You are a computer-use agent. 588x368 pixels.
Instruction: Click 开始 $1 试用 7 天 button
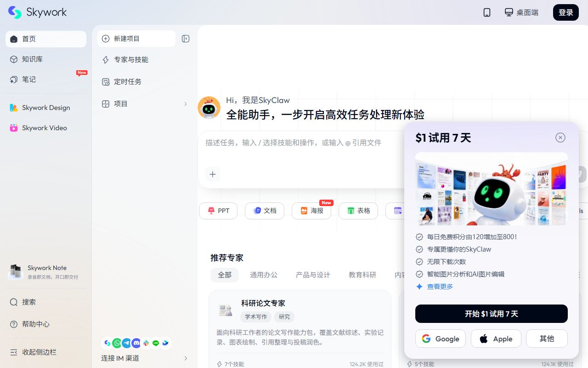click(x=492, y=314)
